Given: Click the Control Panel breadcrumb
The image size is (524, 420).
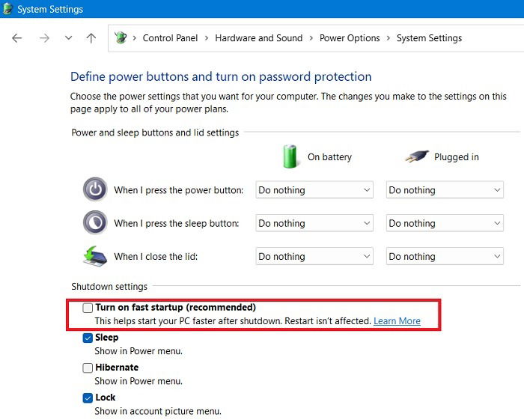Looking at the screenshot, I should pos(171,38).
